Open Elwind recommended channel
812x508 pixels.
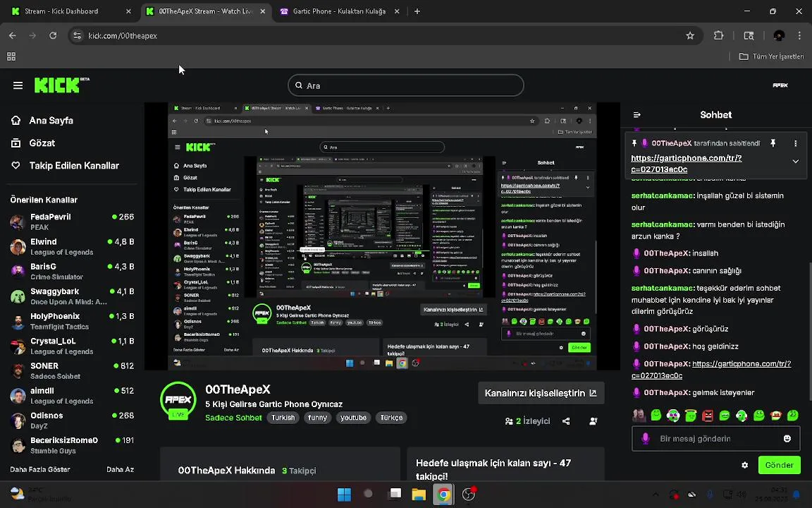pos(72,247)
